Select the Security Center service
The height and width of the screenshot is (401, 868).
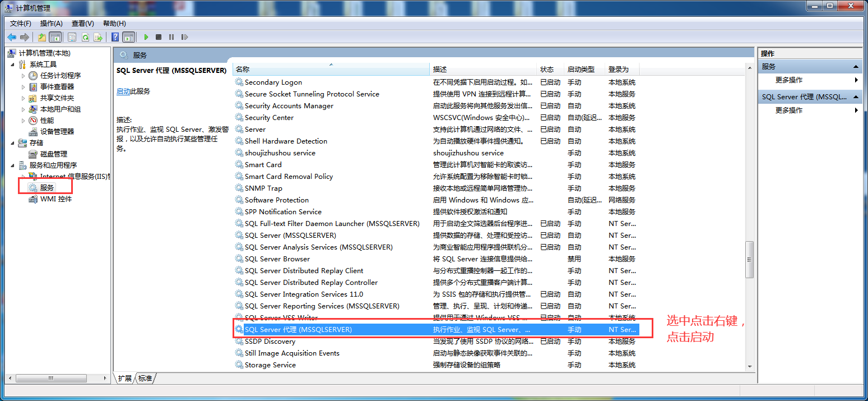coord(269,117)
